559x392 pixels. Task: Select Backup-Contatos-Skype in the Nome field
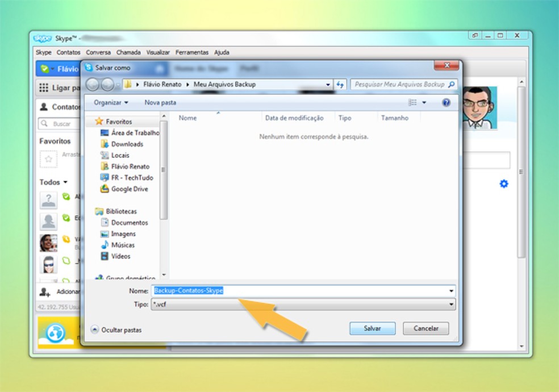[x=188, y=290]
